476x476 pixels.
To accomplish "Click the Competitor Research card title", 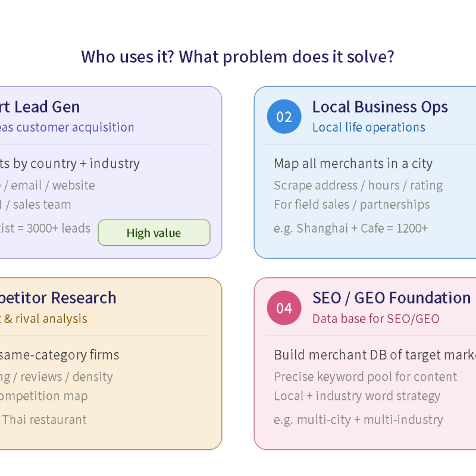I will coord(58,298).
